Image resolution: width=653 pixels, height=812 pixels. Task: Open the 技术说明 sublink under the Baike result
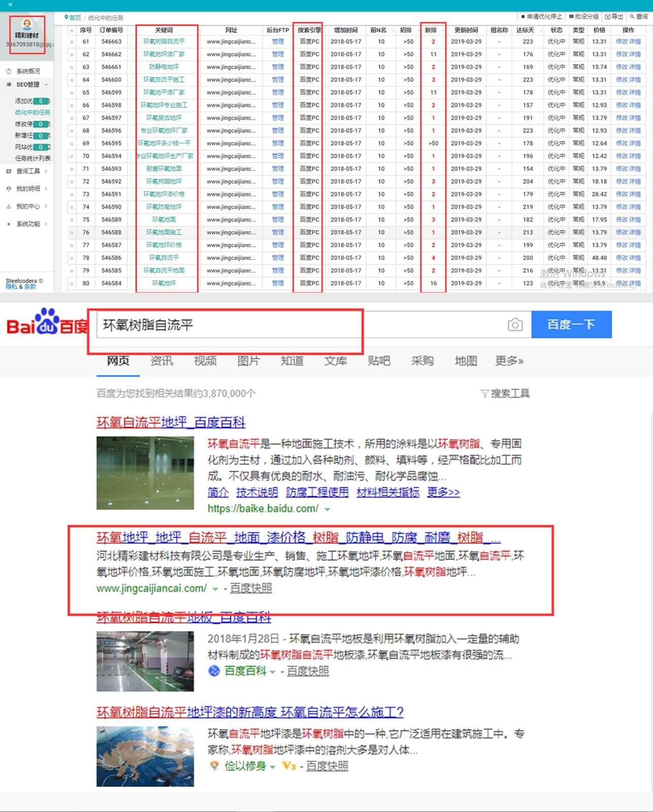point(257,492)
